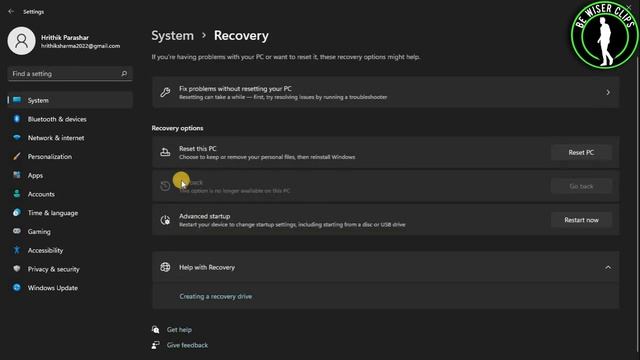
Task: Click the Apps icon in sidebar
Action: point(17,175)
